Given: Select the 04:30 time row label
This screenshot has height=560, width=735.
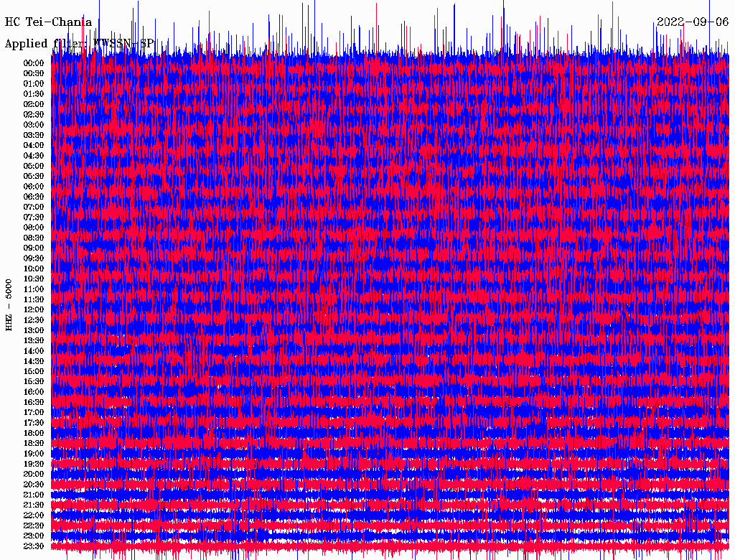Looking at the screenshot, I should click(34, 156).
